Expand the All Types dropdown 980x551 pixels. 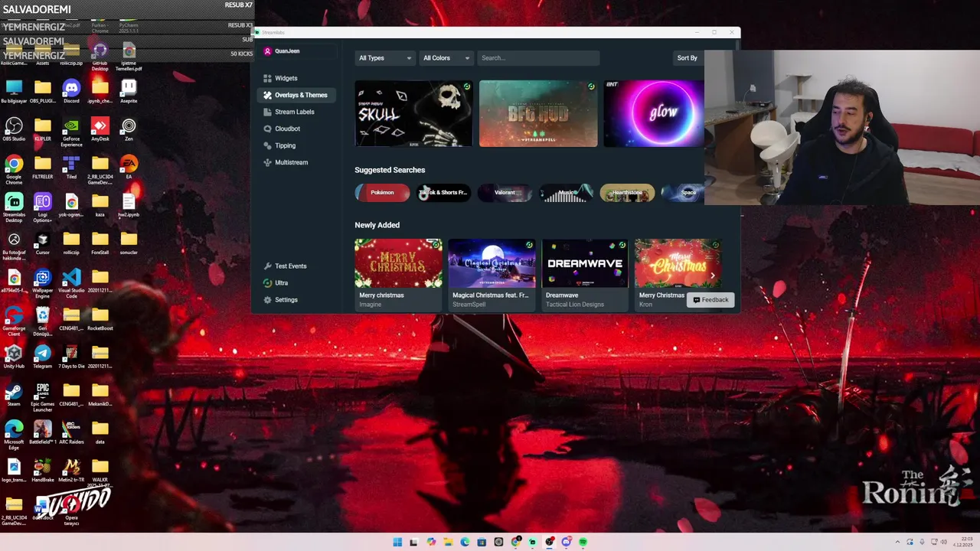[385, 58]
